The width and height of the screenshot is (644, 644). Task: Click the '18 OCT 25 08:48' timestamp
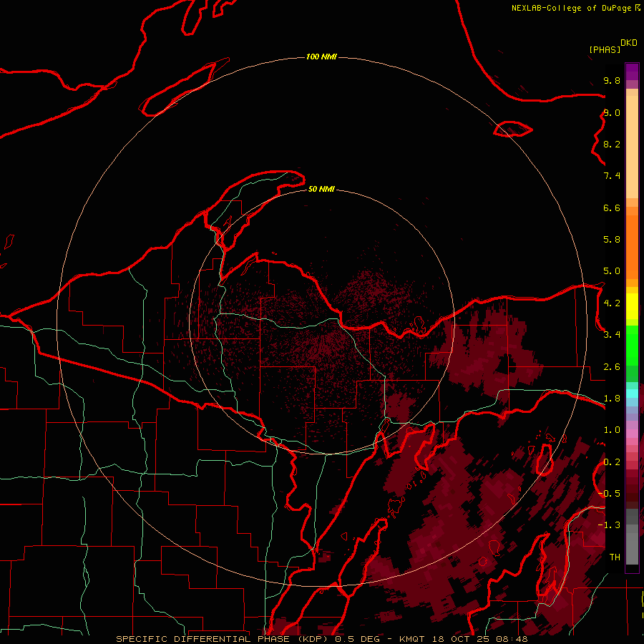(479, 639)
